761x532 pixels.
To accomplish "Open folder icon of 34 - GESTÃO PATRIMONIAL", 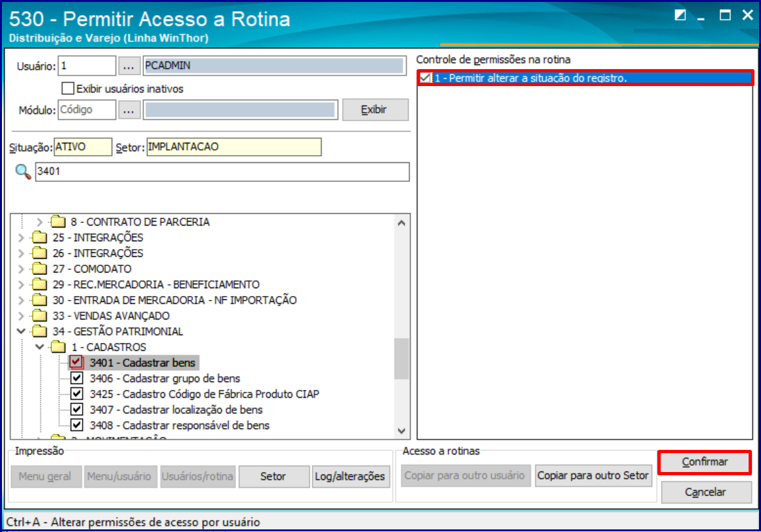I will point(39,332).
